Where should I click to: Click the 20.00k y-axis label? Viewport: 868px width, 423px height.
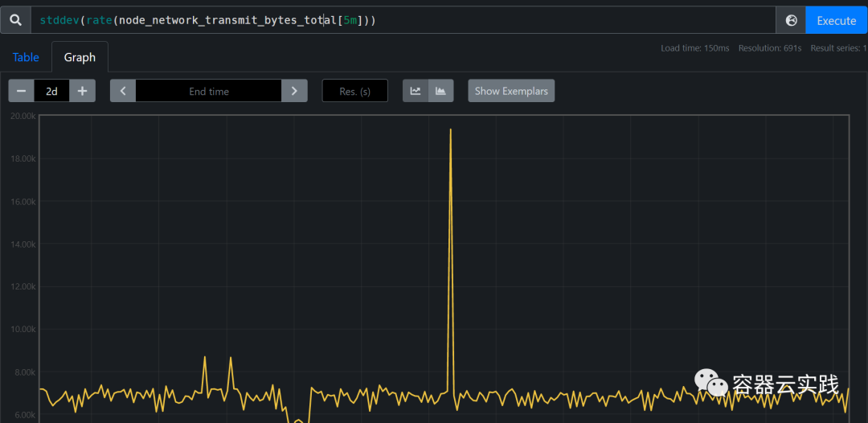pos(22,116)
